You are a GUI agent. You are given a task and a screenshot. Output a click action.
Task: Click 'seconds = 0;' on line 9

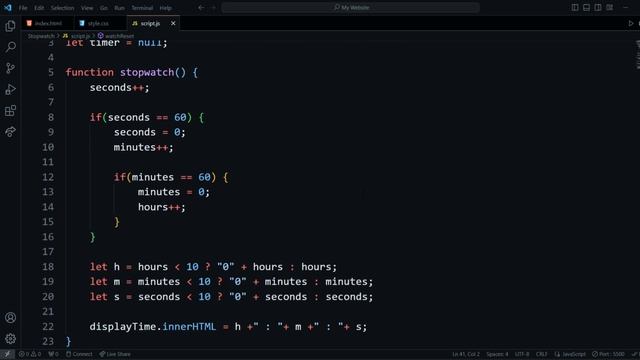point(150,132)
